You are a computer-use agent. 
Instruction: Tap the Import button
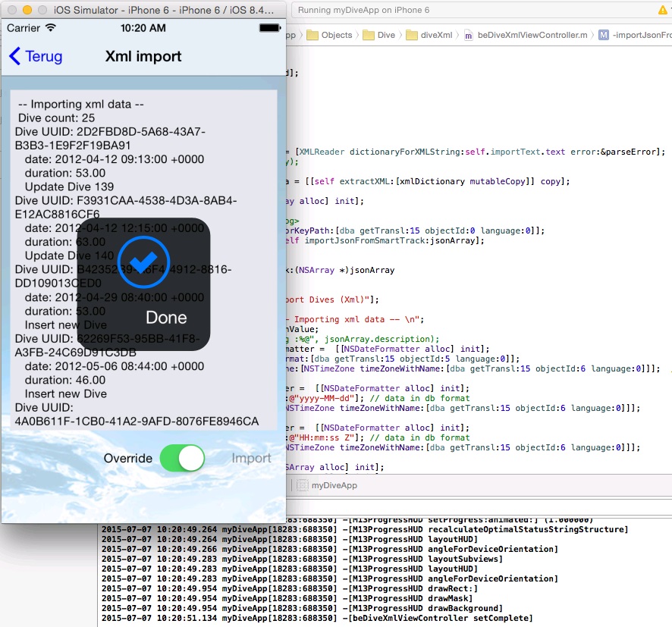tap(251, 458)
